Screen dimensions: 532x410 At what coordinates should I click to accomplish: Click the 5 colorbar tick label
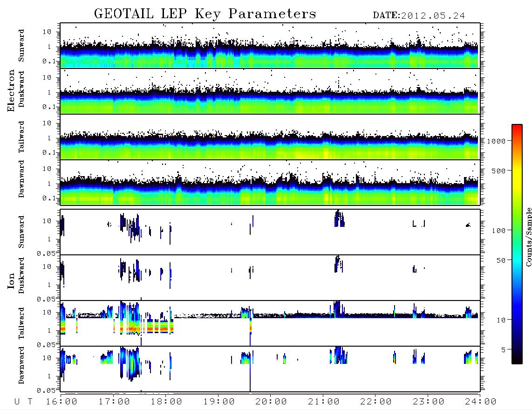504,349
